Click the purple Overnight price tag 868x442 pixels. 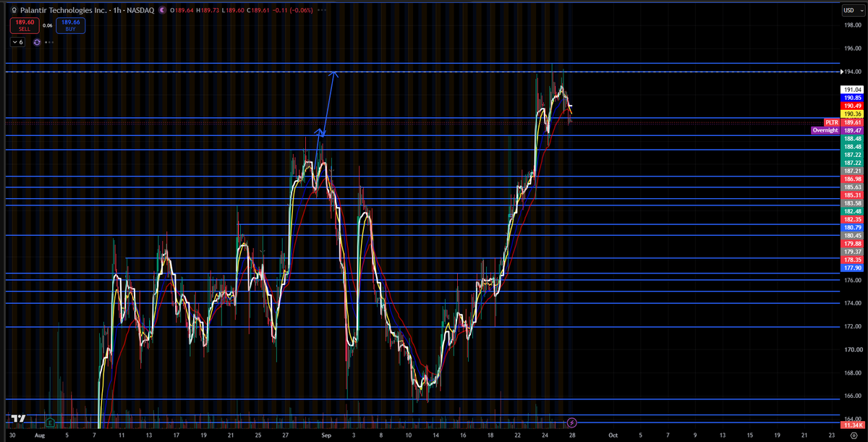(x=825, y=130)
